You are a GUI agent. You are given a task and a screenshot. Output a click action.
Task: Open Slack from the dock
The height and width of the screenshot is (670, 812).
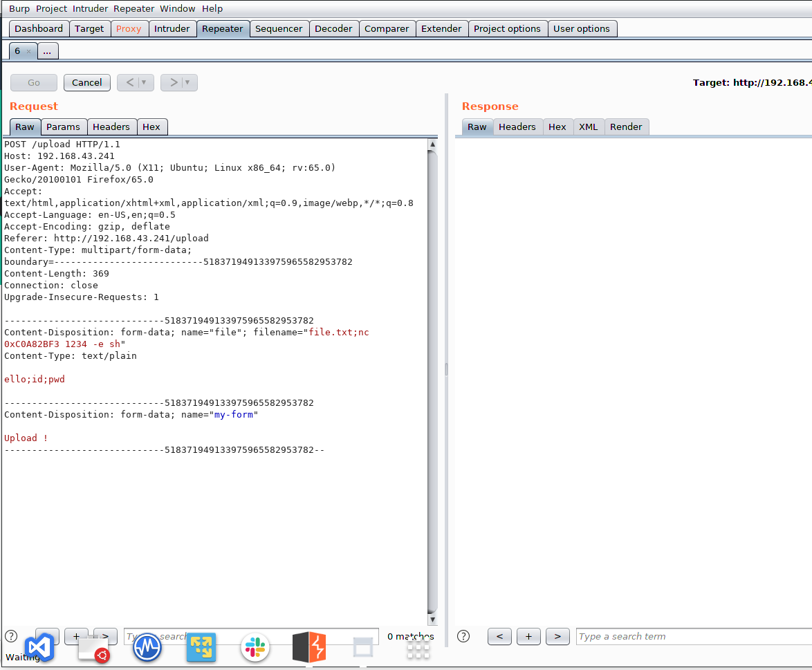[255, 647]
